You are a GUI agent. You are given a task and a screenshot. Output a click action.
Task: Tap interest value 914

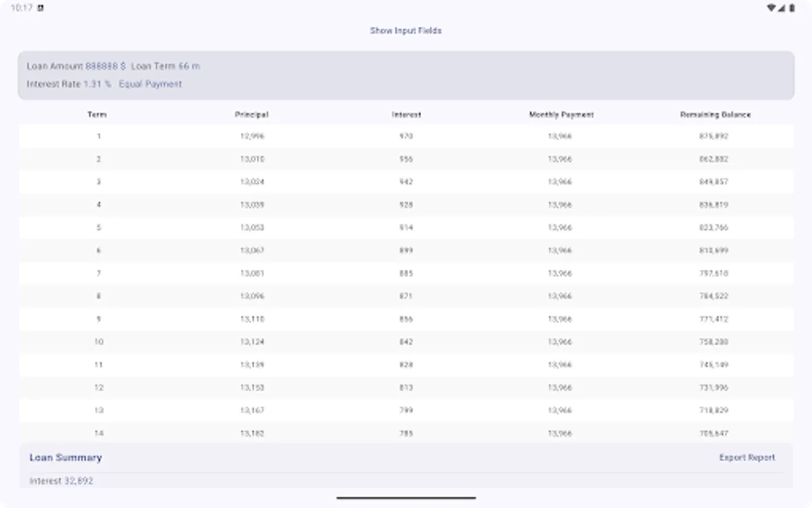tap(406, 227)
